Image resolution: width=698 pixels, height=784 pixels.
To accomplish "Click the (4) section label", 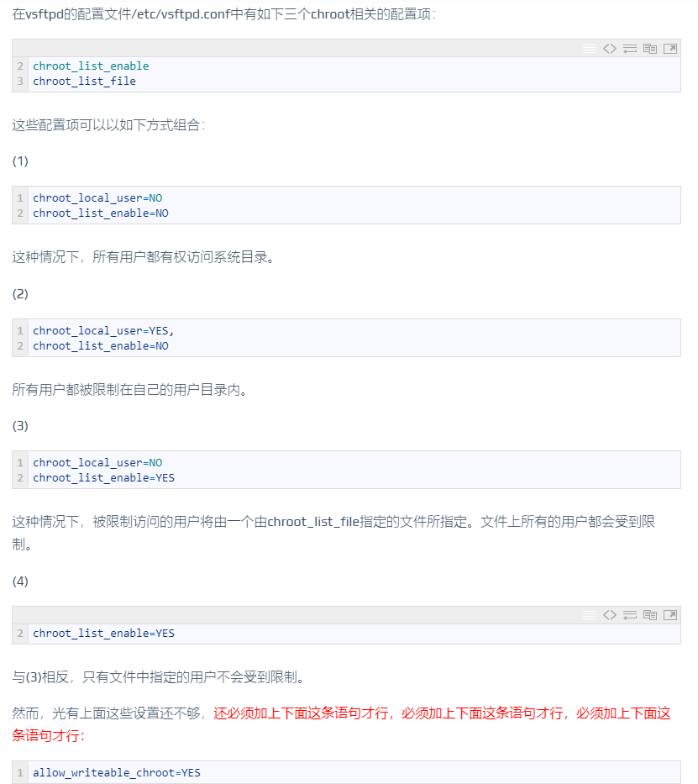I will 20,581.
